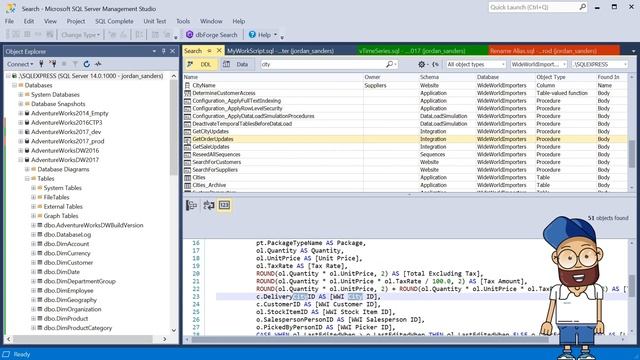Image resolution: width=640 pixels, height=360 pixels.
Task: Pin the Object Explorer panel
Action: [164, 51]
